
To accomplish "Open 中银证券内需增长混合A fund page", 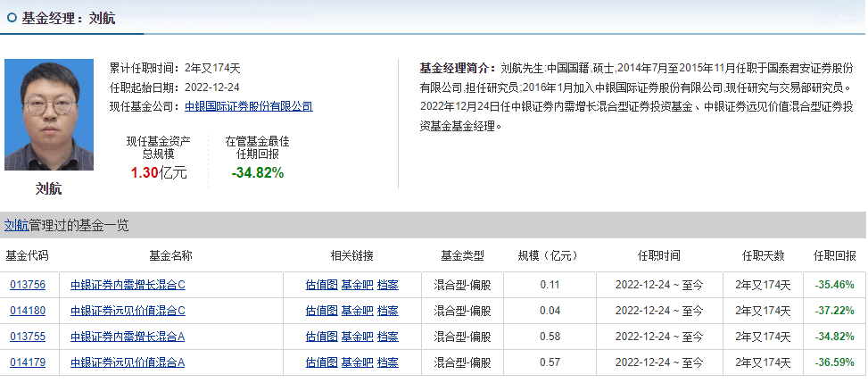I will [x=128, y=337].
